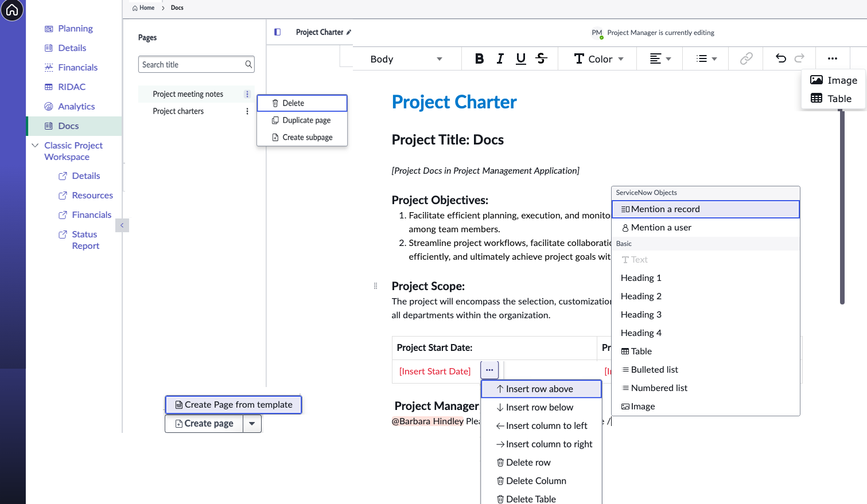This screenshot has height=504, width=867.
Task: Click the Create page button
Action: pyautogui.click(x=204, y=424)
